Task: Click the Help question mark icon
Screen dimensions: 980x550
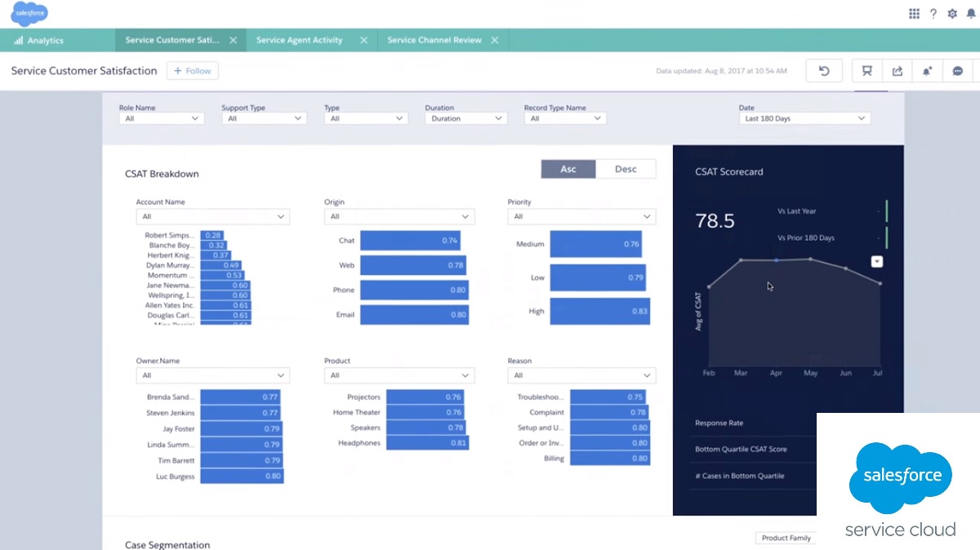Action: tap(933, 14)
